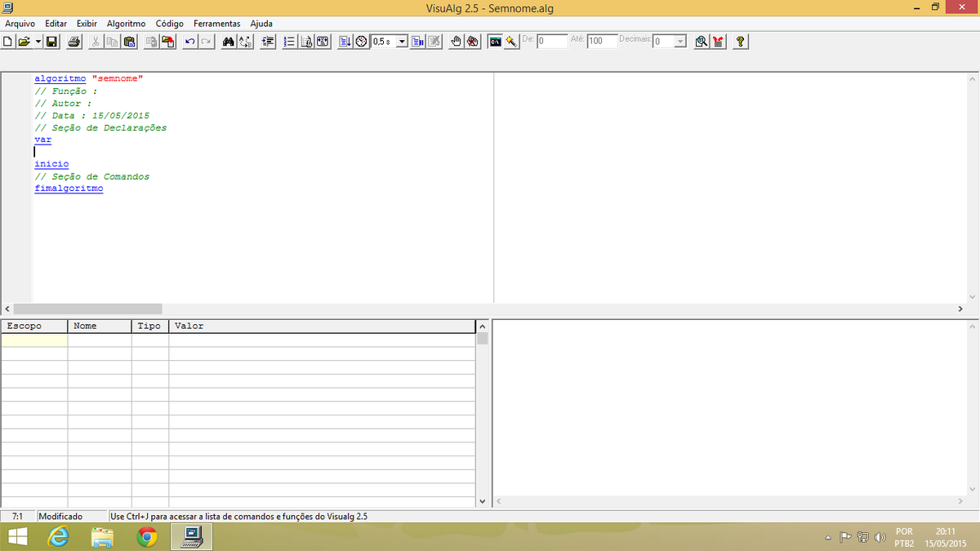Create a new algorithm file

click(x=8, y=41)
